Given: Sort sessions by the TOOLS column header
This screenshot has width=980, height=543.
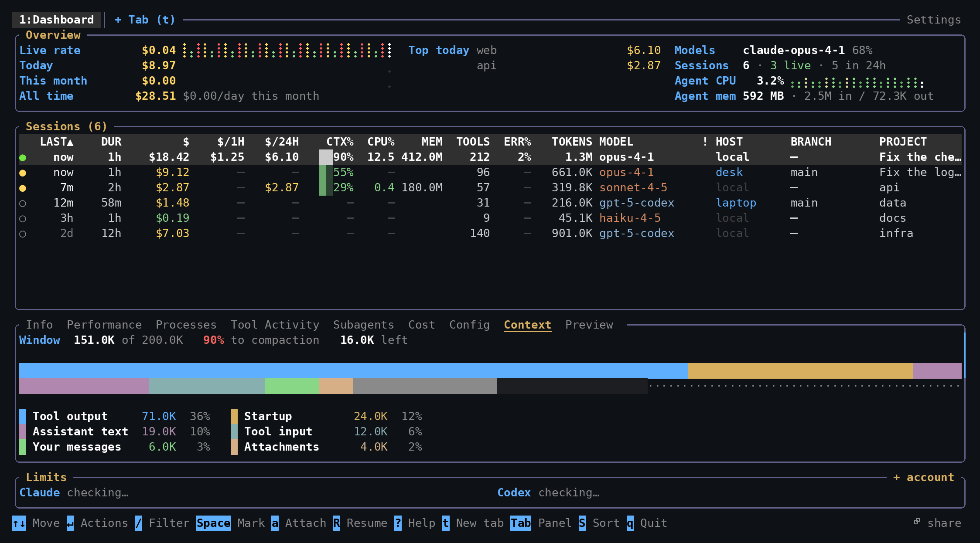Looking at the screenshot, I should pos(473,142).
